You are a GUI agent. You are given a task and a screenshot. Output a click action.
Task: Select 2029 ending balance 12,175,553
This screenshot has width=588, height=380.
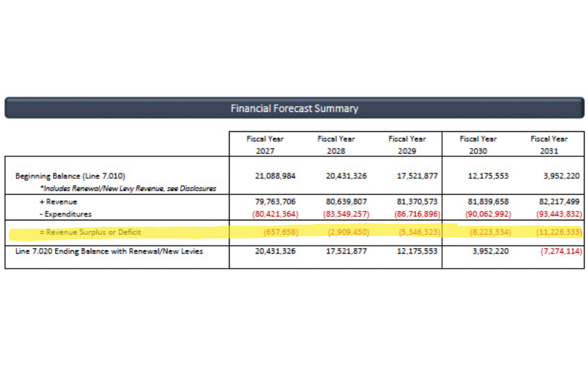pyautogui.click(x=417, y=251)
